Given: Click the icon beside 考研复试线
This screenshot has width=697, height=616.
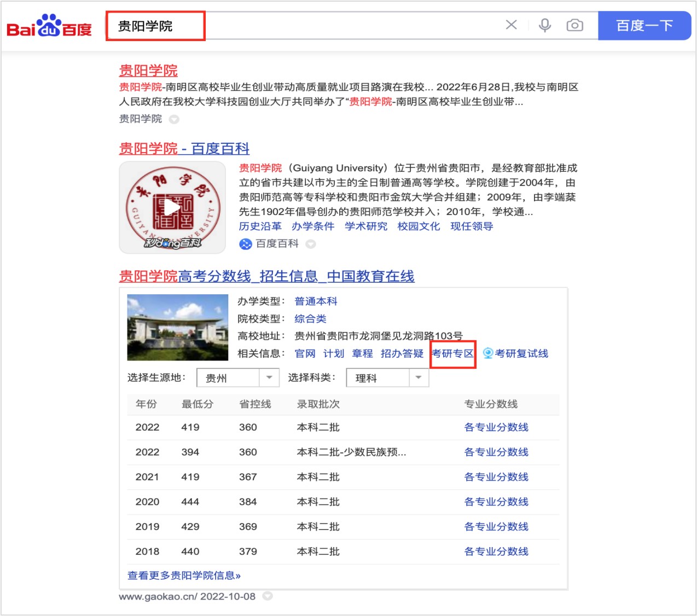Looking at the screenshot, I should tap(488, 353).
